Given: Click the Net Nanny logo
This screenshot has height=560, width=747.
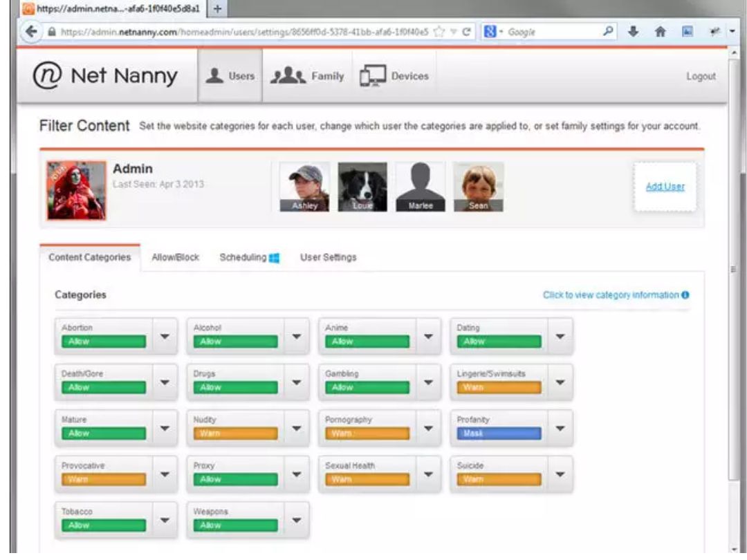Looking at the screenshot, I should tap(105, 75).
